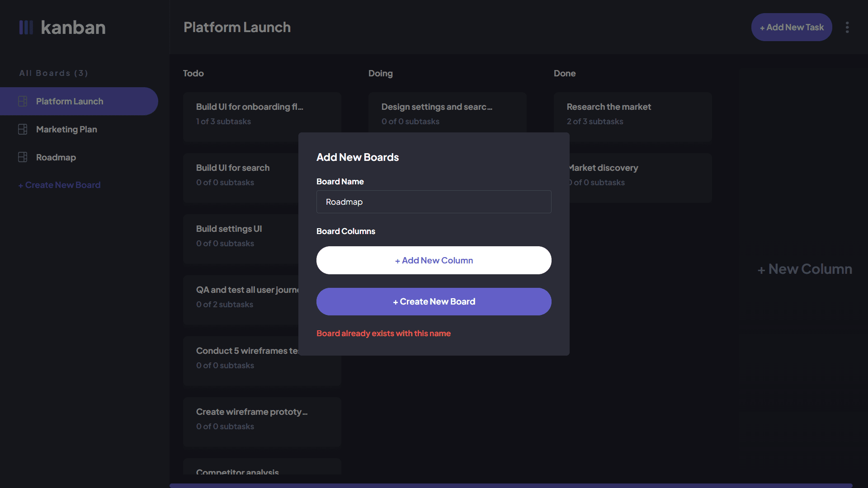The width and height of the screenshot is (868, 488).
Task: Open the three-dot options menu
Action: (847, 28)
